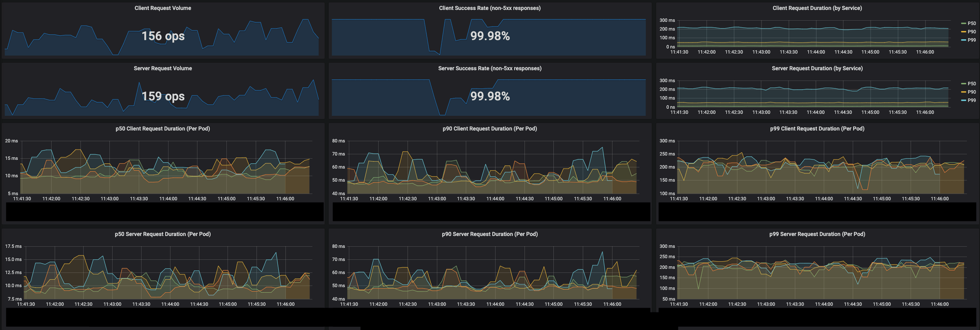Screen dimensions: 980x330
Task: Click the 5 ms axis label in p50 Client panel
Action: click(13, 194)
